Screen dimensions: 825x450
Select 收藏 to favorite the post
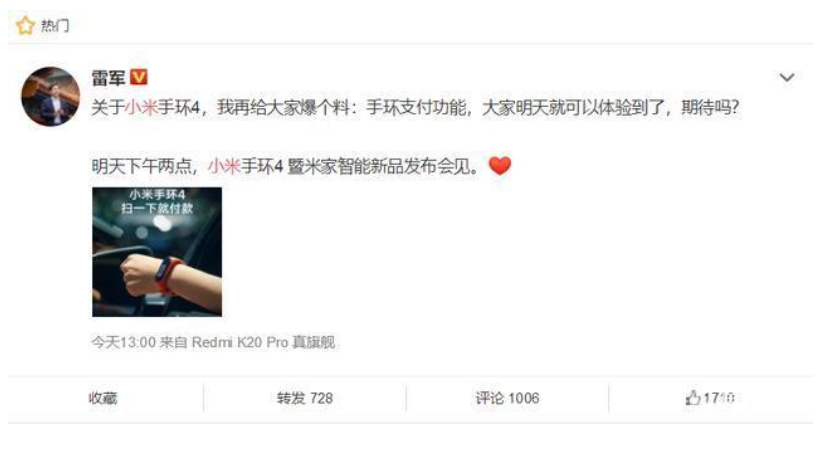pos(103,398)
